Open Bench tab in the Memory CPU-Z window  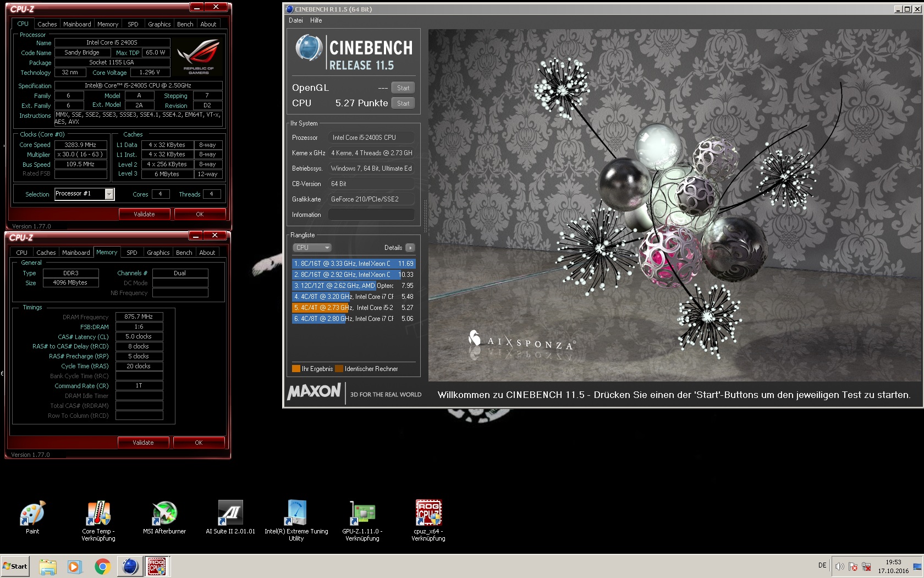pyautogui.click(x=184, y=253)
